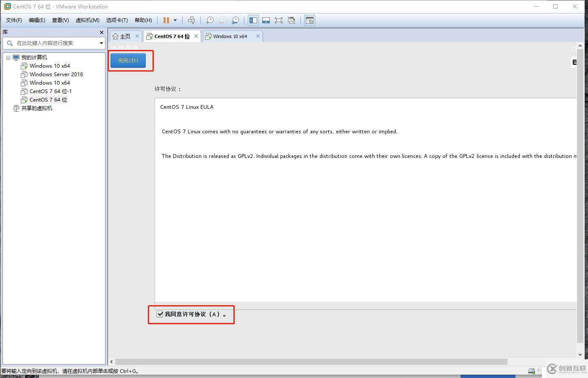This screenshot has width=588, height=378.
Task: Close the 主页 tab
Action: pos(137,36)
